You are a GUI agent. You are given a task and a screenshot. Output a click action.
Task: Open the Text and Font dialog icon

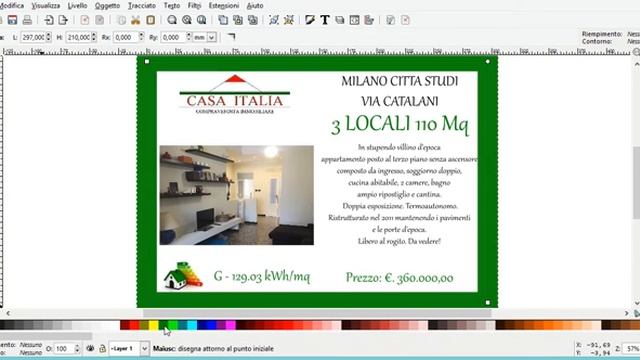point(325,20)
